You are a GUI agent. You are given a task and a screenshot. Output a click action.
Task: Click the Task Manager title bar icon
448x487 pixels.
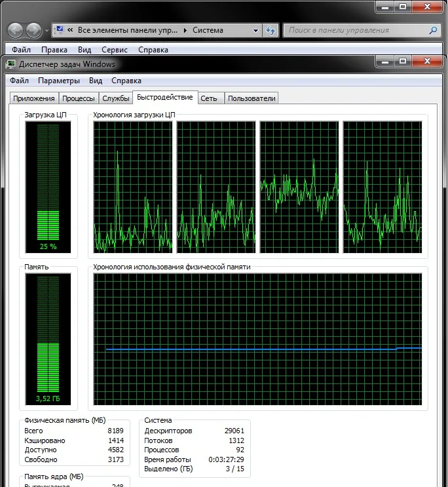(x=11, y=64)
